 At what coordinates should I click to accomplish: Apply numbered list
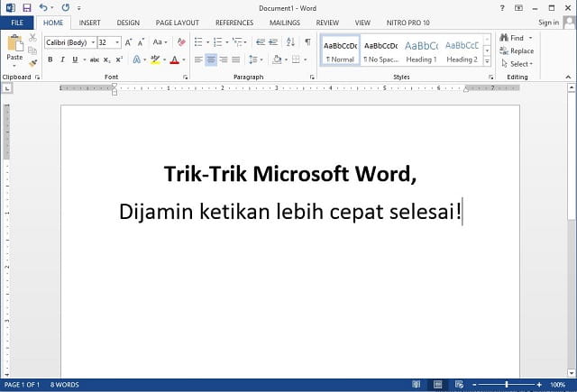click(218, 42)
